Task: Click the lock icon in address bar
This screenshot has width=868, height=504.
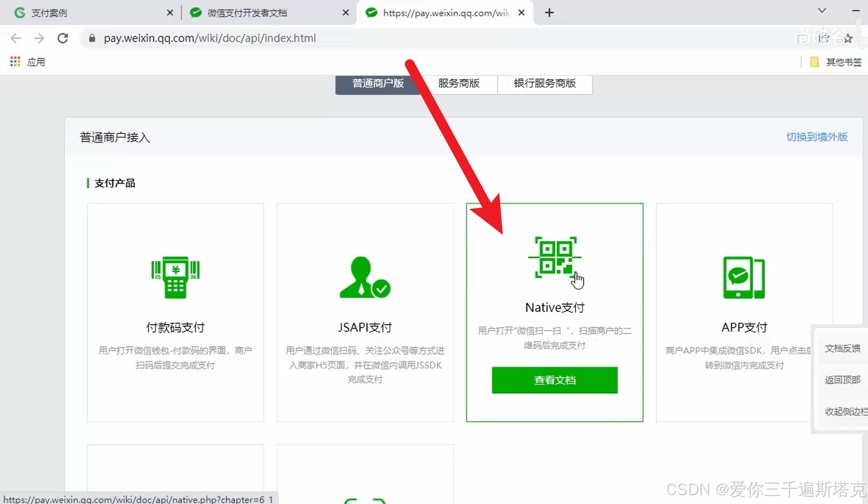Action: pos(92,38)
